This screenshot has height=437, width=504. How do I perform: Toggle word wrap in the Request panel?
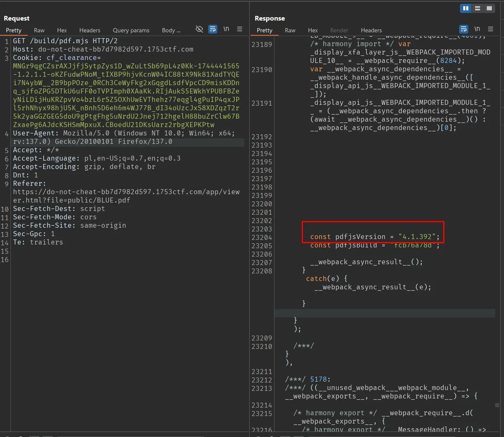coord(213,29)
